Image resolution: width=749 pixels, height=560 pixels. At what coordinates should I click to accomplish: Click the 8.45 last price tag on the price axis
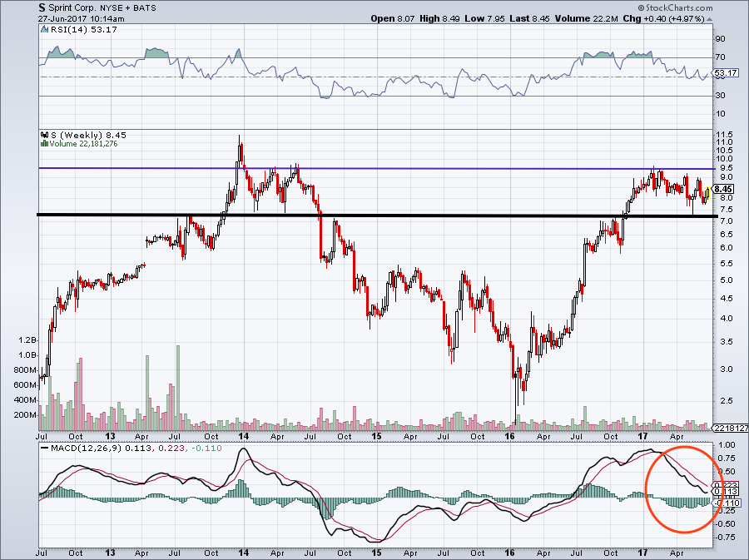tap(724, 190)
